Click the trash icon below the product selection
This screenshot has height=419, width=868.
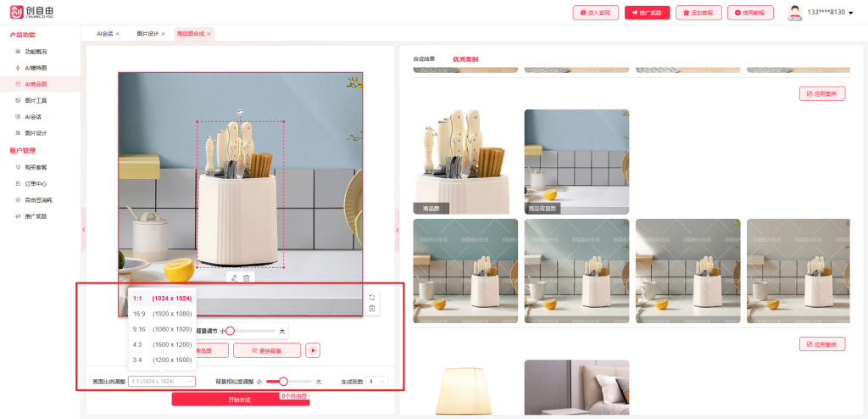click(x=246, y=278)
